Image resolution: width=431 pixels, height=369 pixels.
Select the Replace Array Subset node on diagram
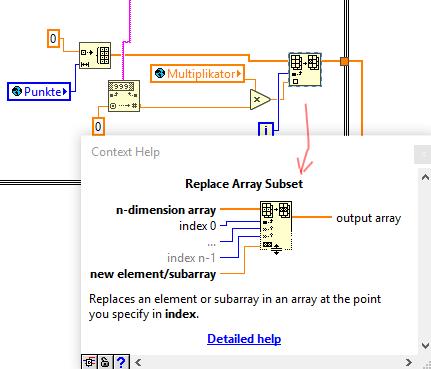point(305,70)
